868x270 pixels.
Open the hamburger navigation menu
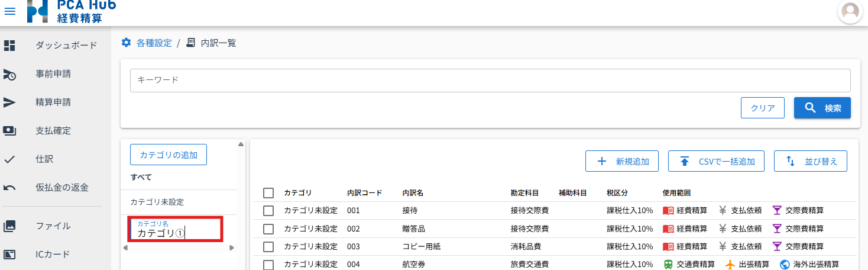pyautogui.click(x=10, y=11)
